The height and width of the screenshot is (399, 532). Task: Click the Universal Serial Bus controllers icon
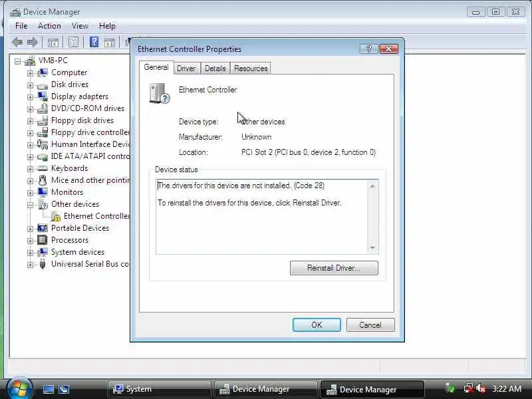click(x=43, y=263)
